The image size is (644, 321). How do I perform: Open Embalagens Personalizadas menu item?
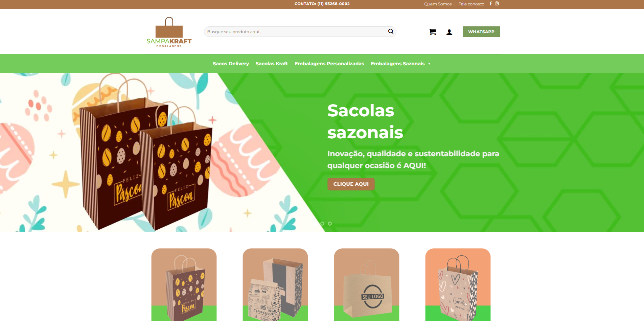coord(329,64)
